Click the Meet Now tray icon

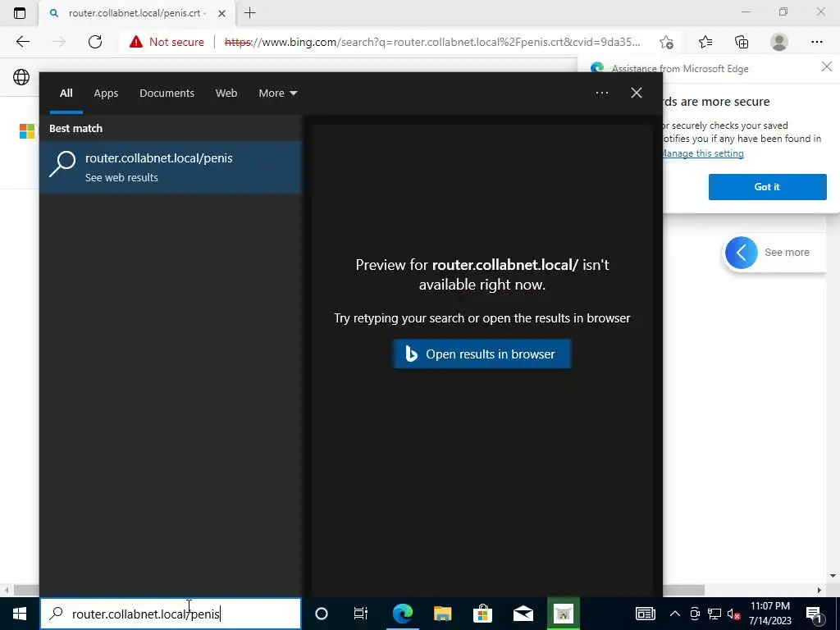pos(695,614)
